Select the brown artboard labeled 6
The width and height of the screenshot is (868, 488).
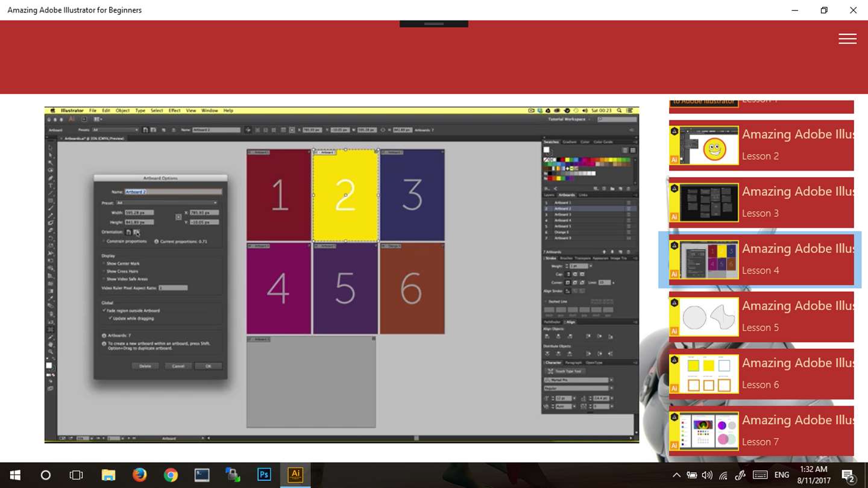tap(412, 288)
